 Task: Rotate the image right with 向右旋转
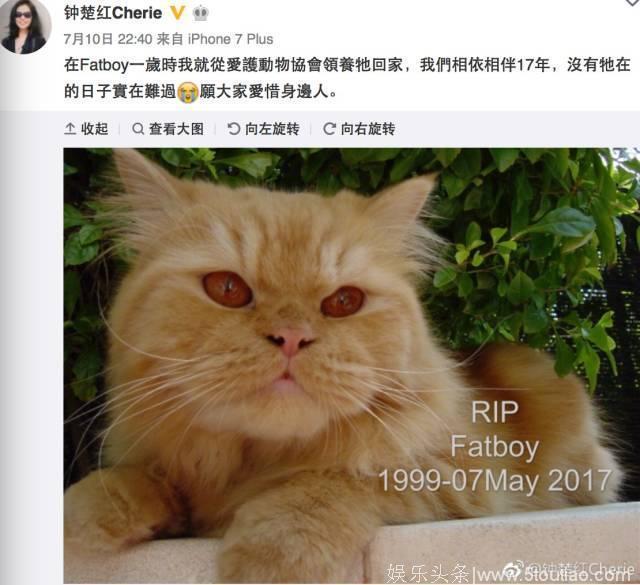359,129
